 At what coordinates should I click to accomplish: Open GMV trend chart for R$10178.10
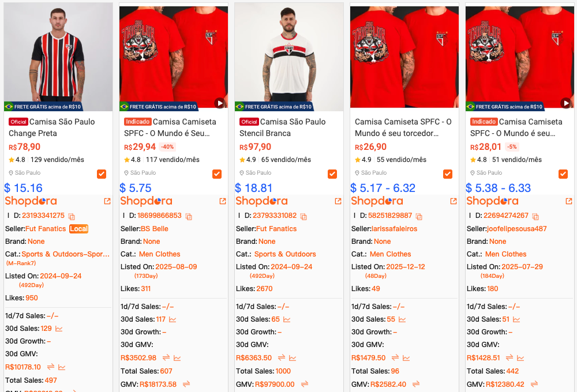[x=62, y=367]
